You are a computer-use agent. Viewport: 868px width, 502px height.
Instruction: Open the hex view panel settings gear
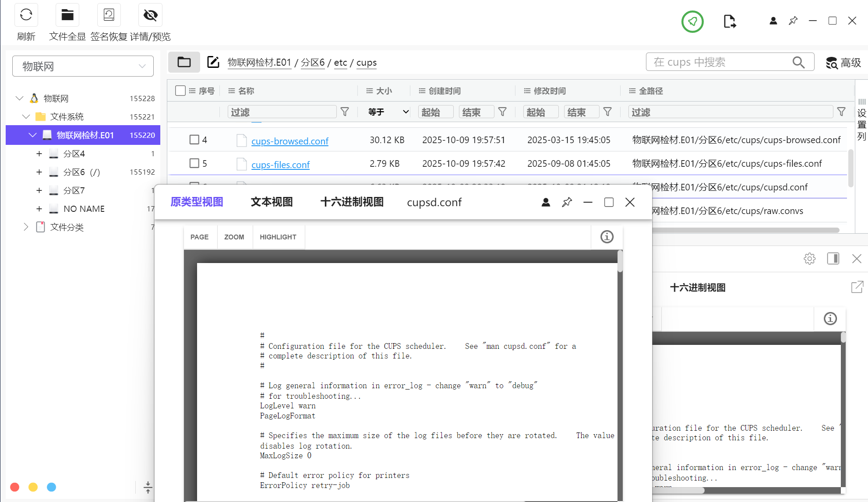pyautogui.click(x=809, y=259)
